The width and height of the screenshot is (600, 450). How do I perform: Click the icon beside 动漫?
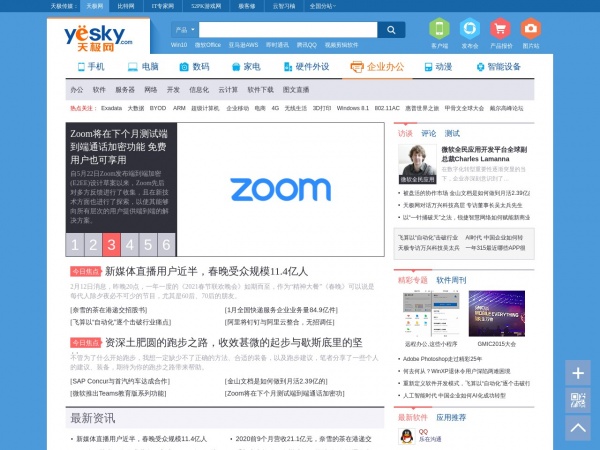(428, 67)
